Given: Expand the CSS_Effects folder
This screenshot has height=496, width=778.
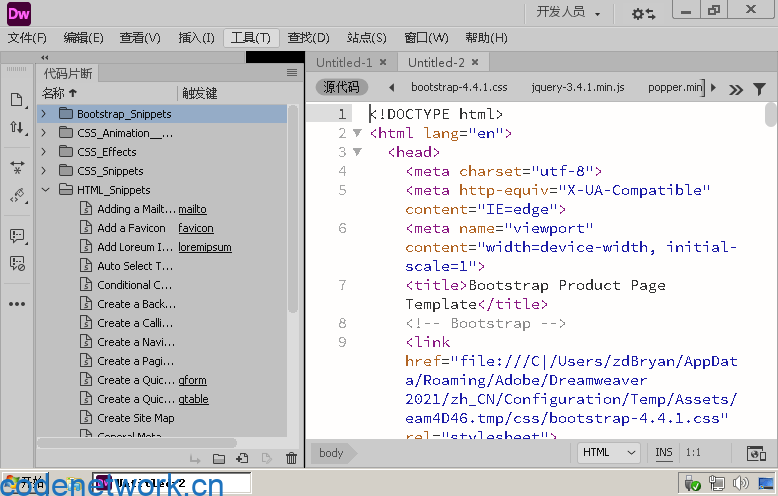Looking at the screenshot, I should pos(44,151).
